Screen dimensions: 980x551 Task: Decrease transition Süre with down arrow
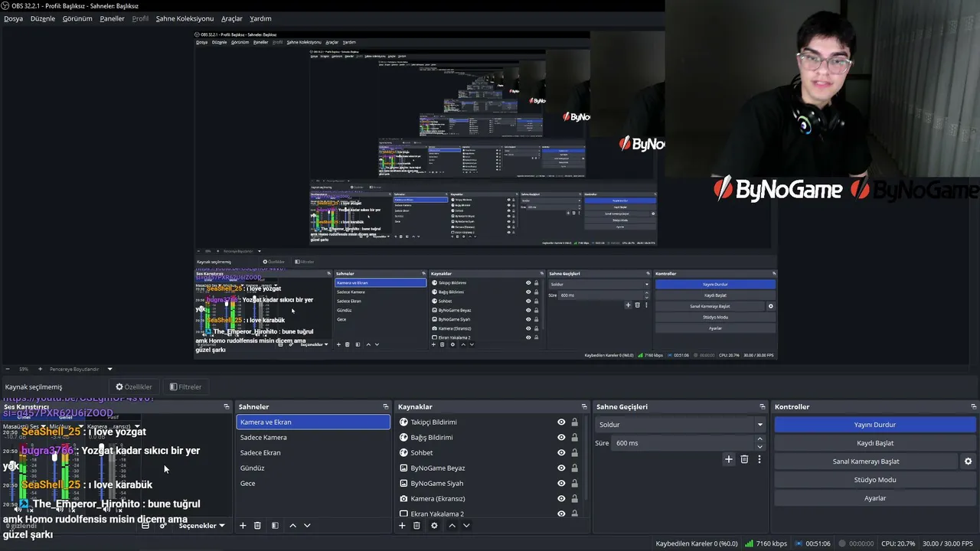pyautogui.click(x=759, y=447)
